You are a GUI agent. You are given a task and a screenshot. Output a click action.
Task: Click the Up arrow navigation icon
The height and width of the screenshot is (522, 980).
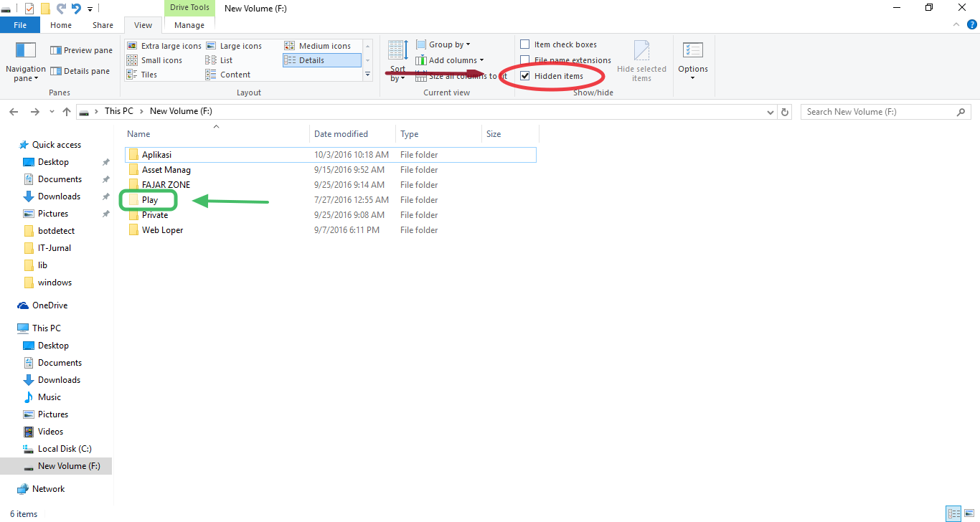coord(67,112)
